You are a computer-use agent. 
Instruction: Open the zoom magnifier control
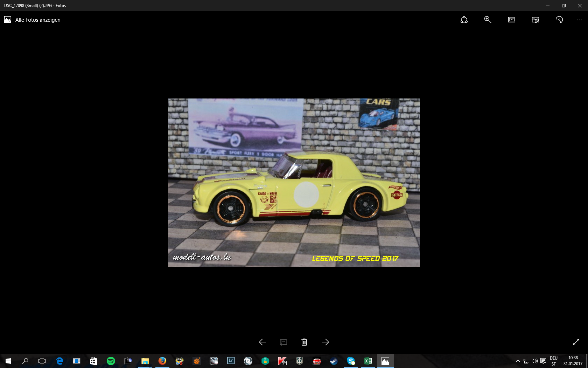(x=488, y=20)
